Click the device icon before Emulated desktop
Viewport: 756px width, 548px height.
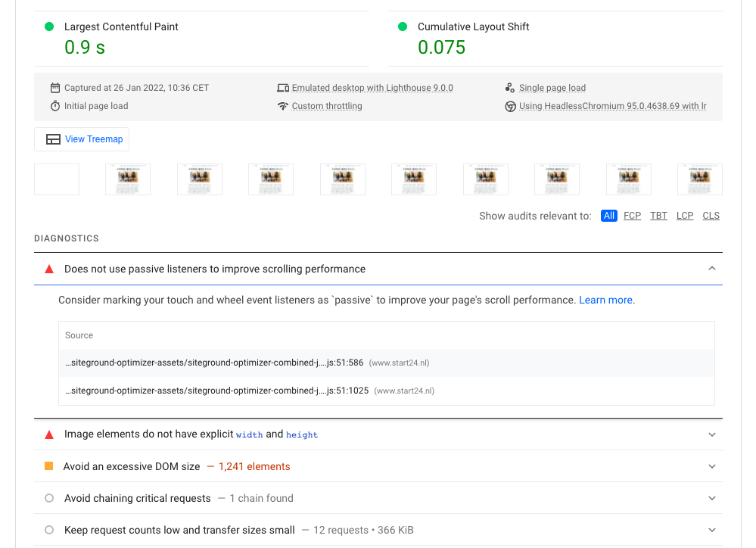pyautogui.click(x=283, y=87)
